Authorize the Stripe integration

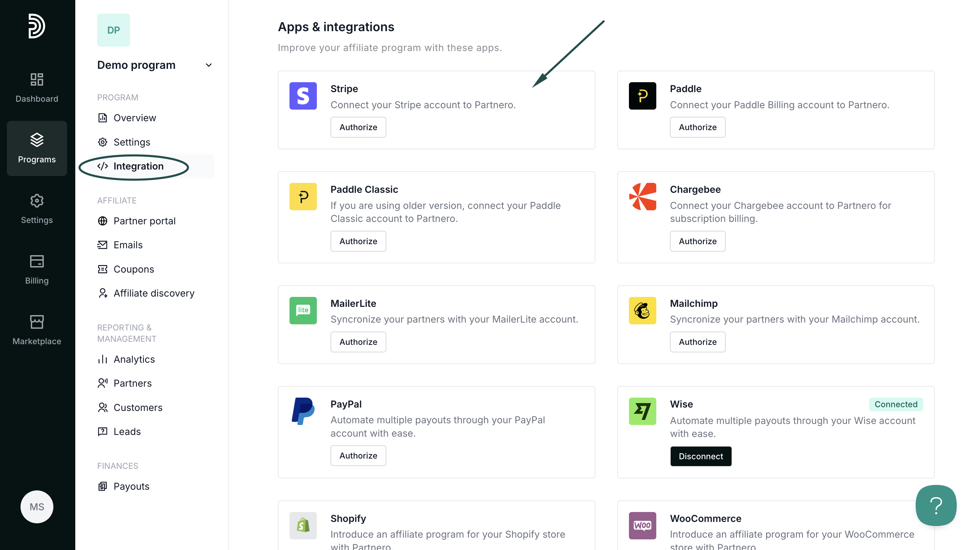(x=358, y=127)
